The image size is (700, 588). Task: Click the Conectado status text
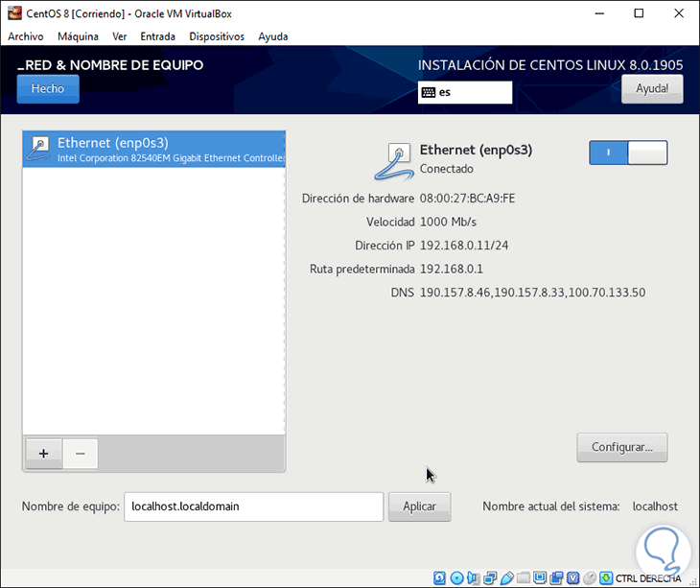point(447,169)
